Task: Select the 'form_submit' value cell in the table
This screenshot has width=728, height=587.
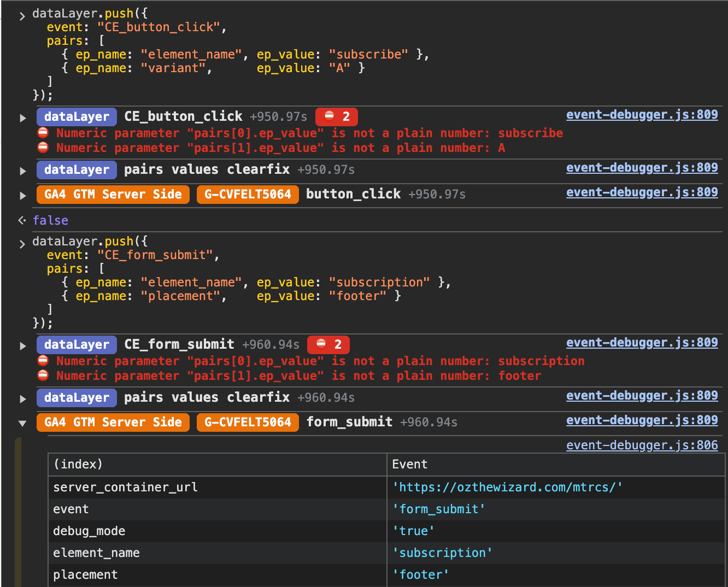Action: (x=556, y=509)
